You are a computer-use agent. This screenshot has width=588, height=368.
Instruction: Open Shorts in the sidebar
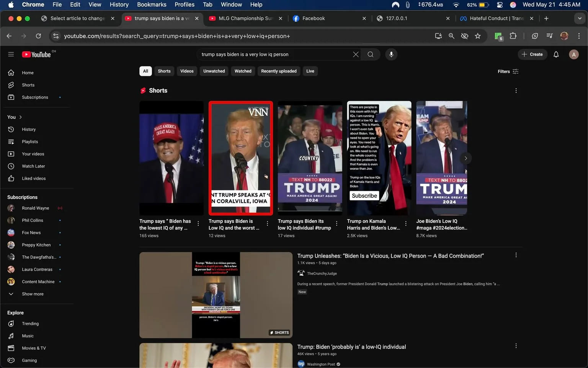pos(36,85)
